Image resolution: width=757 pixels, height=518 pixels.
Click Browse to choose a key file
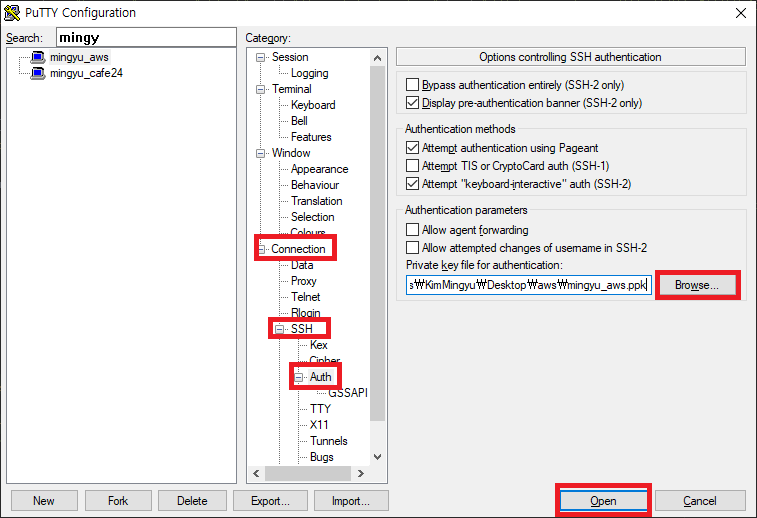point(697,285)
